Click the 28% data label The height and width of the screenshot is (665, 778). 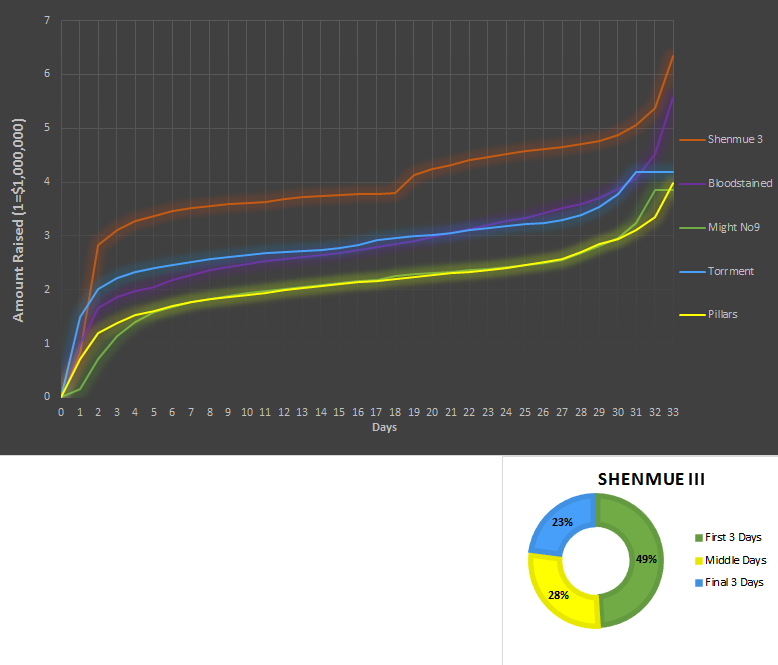click(558, 595)
